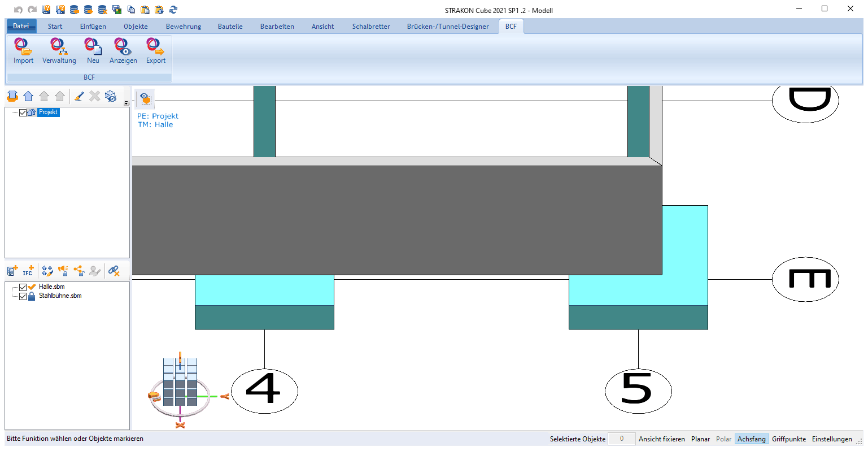Enable Ansicht fixieren in status bar
The width and height of the screenshot is (868, 451).
pos(661,439)
